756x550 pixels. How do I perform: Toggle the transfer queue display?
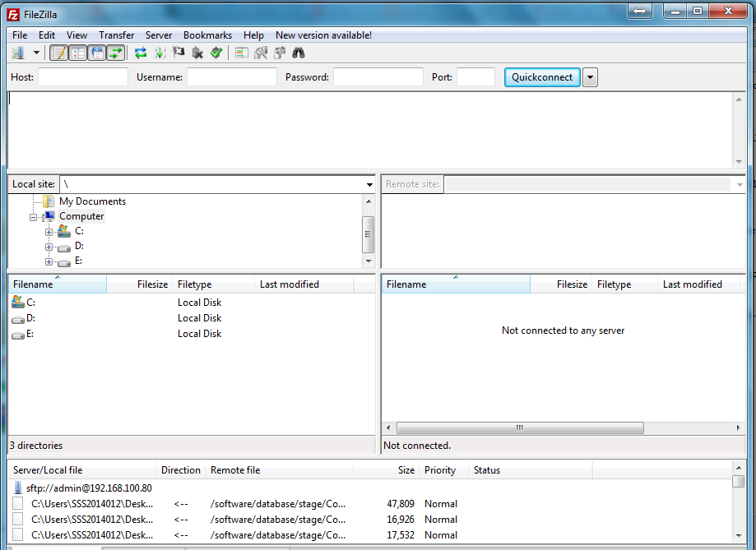[x=116, y=53]
